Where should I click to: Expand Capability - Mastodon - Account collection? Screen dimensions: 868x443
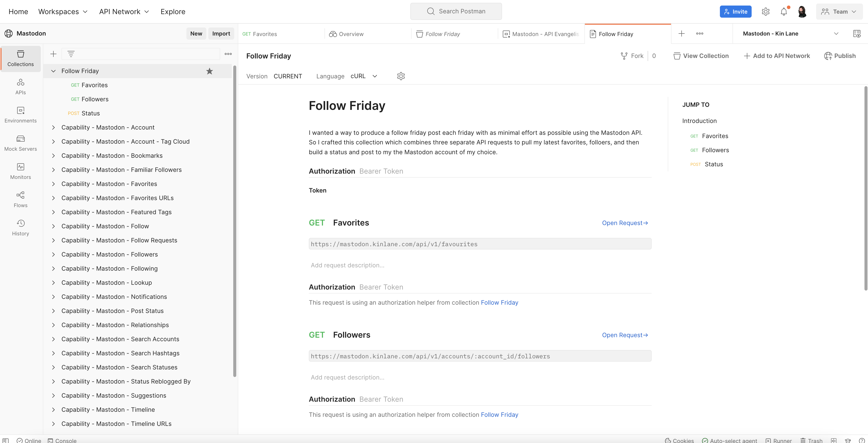pyautogui.click(x=53, y=128)
